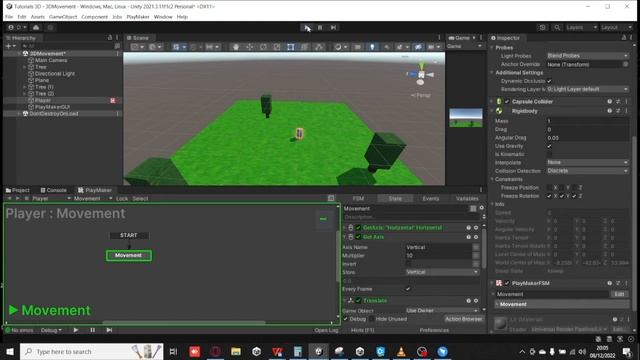Open the Rendering Layer Mask dropdown

(587, 89)
